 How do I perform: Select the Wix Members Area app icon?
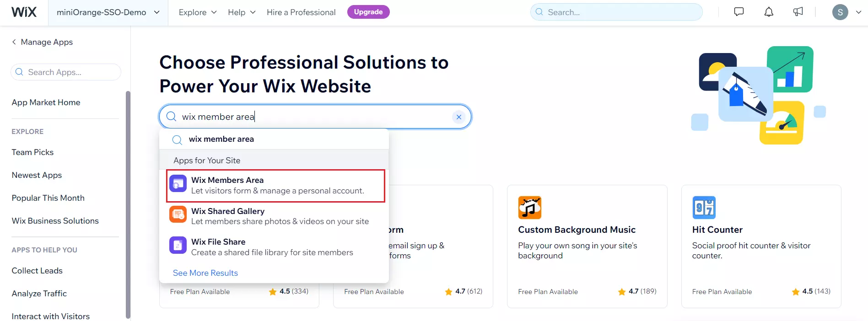coord(178,183)
